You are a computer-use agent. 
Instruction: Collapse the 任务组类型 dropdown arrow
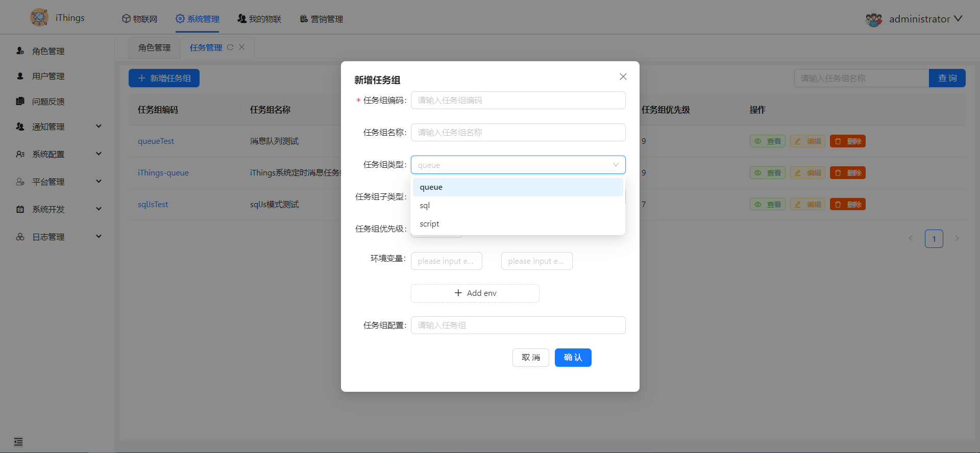point(616,165)
